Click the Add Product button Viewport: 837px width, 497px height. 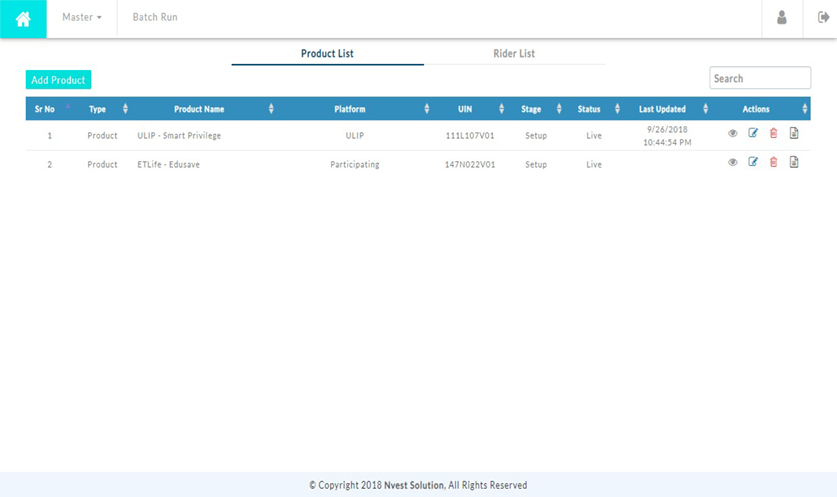coord(58,80)
